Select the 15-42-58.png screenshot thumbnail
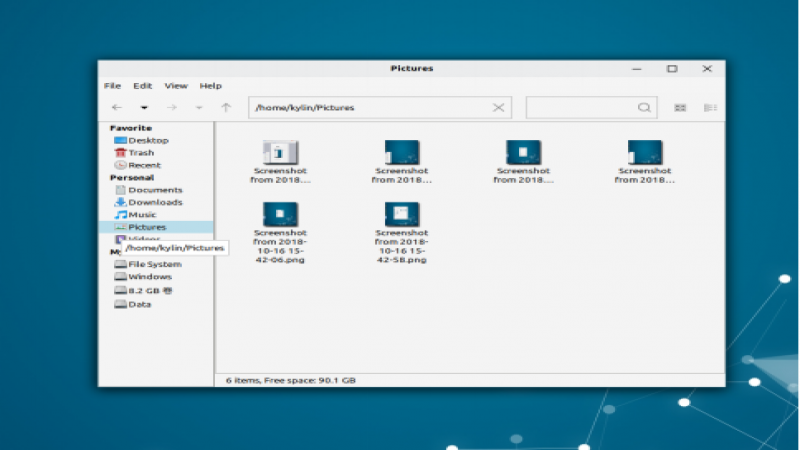 coord(402,213)
